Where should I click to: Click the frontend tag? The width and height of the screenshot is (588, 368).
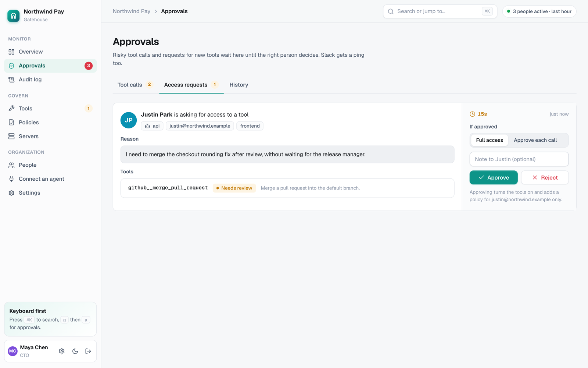click(250, 126)
